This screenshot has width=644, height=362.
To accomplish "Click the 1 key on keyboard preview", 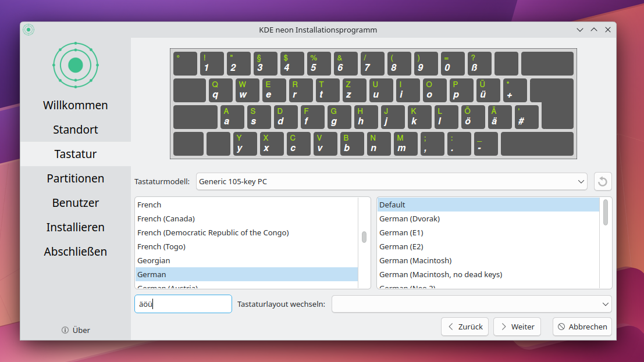I will click(212, 63).
